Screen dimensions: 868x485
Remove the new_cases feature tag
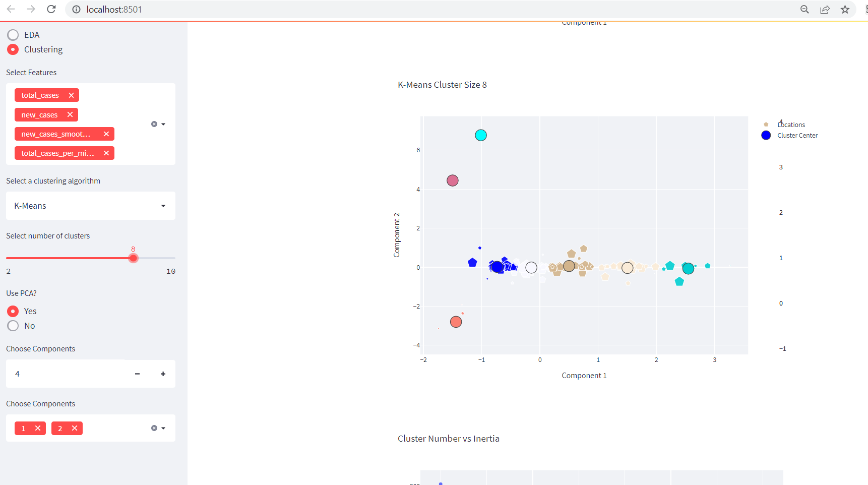(70, 115)
